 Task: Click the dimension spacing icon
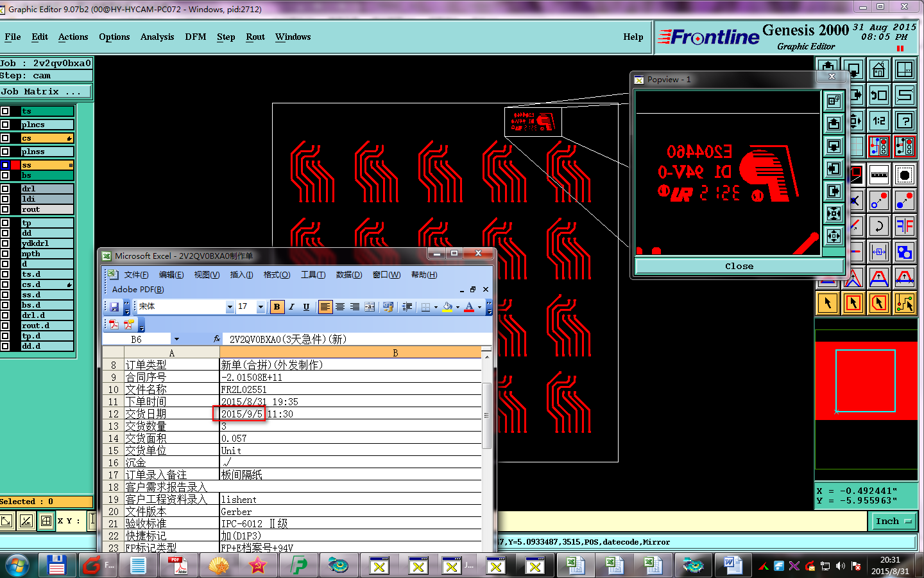[878, 252]
